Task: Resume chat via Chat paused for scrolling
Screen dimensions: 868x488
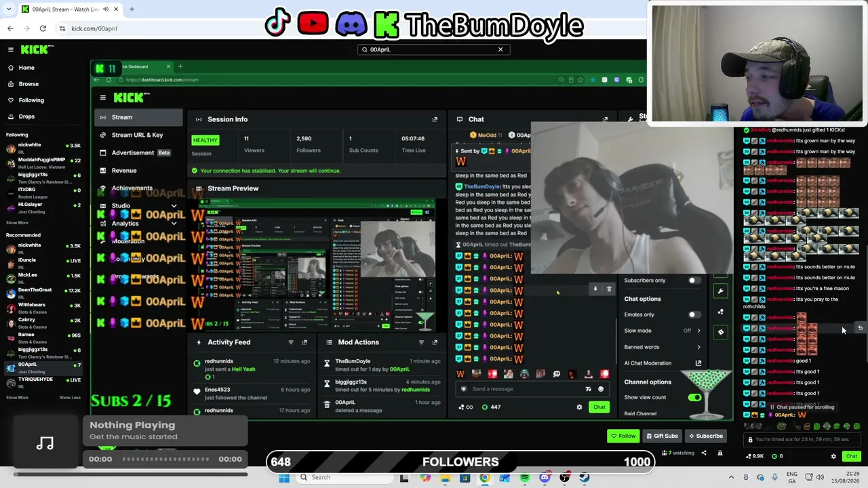Action: [x=802, y=407]
